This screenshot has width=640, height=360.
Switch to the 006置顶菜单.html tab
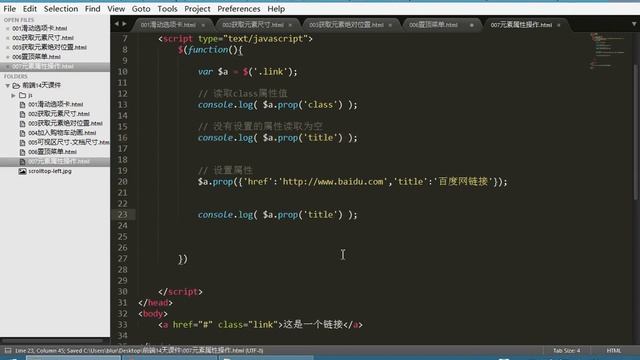(x=433, y=25)
